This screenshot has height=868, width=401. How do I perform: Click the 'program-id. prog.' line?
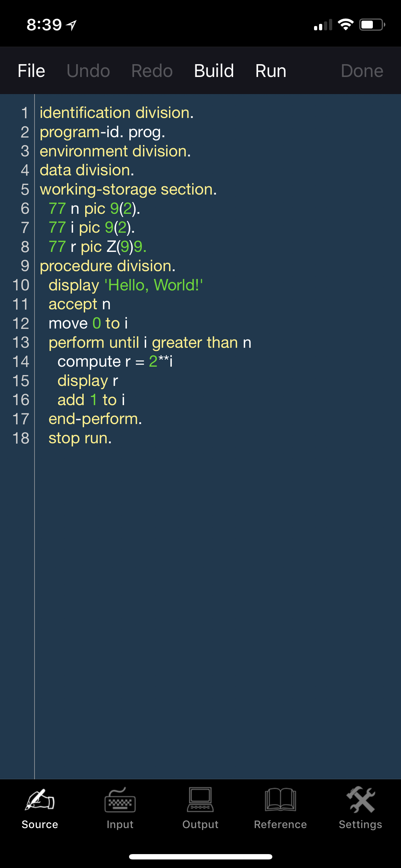pos(102,132)
